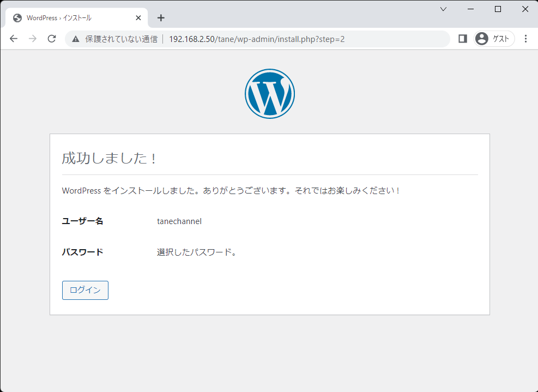Click the ログイン button
The width and height of the screenshot is (538, 392).
[x=85, y=290]
